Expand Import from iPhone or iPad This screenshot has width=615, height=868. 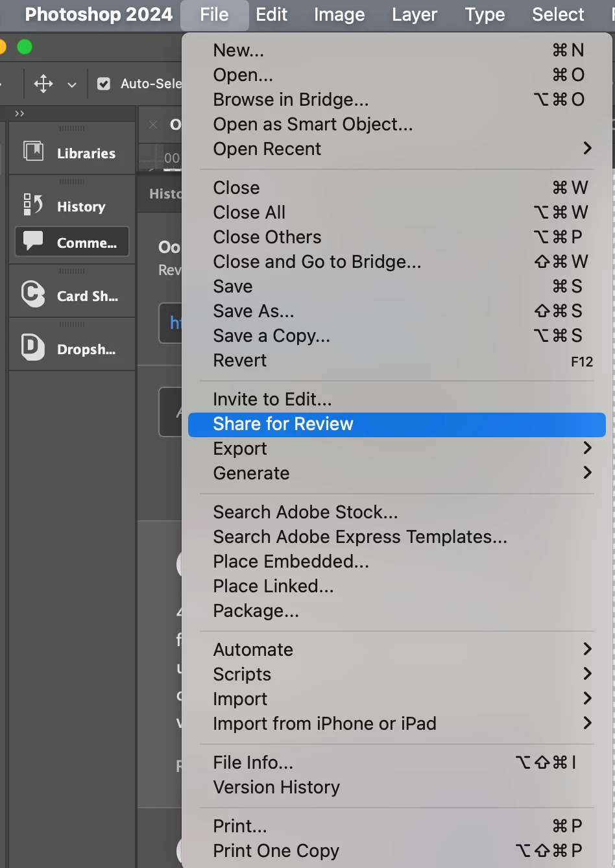pyautogui.click(x=396, y=723)
